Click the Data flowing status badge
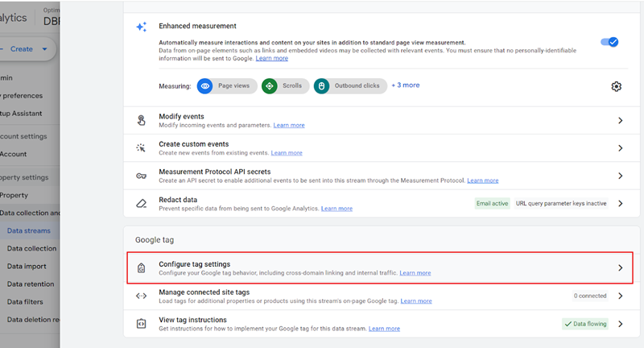 pyautogui.click(x=585, y=324)
